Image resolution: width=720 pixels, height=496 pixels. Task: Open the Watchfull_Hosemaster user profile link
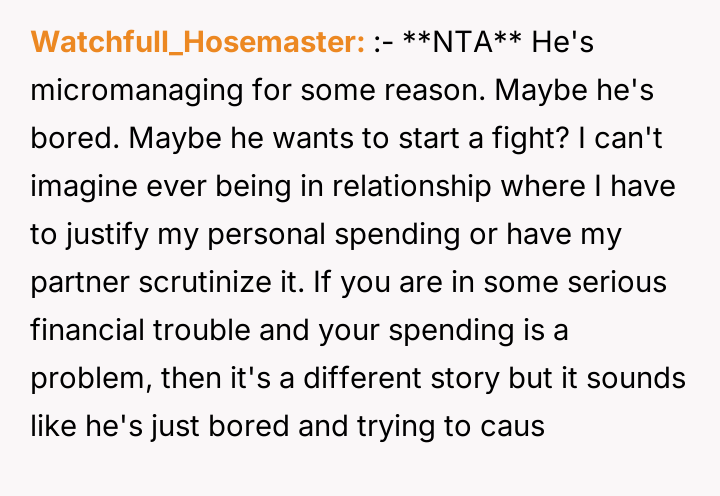pyautogui.click(x=198, y=43)
